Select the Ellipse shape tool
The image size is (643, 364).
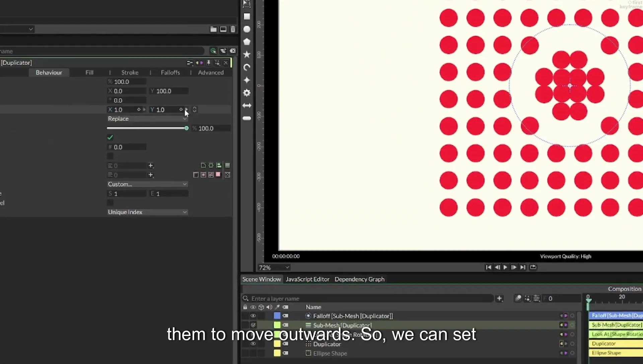coord(247,29)
